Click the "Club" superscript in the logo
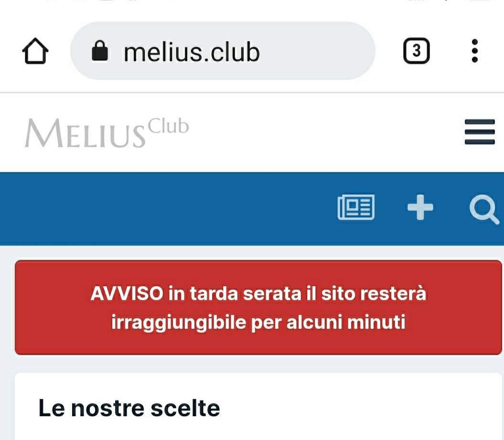 [168, 126]
